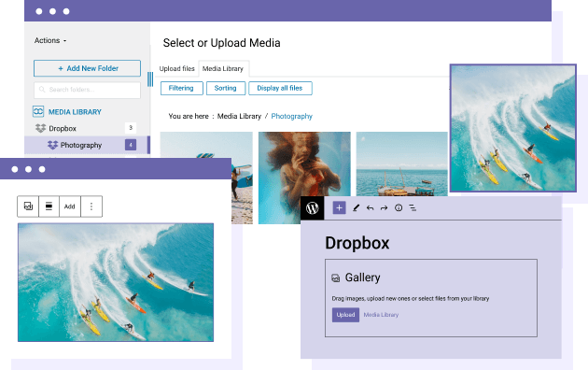
Task: Open the Details info icon
Action: [x=399, y=207]
